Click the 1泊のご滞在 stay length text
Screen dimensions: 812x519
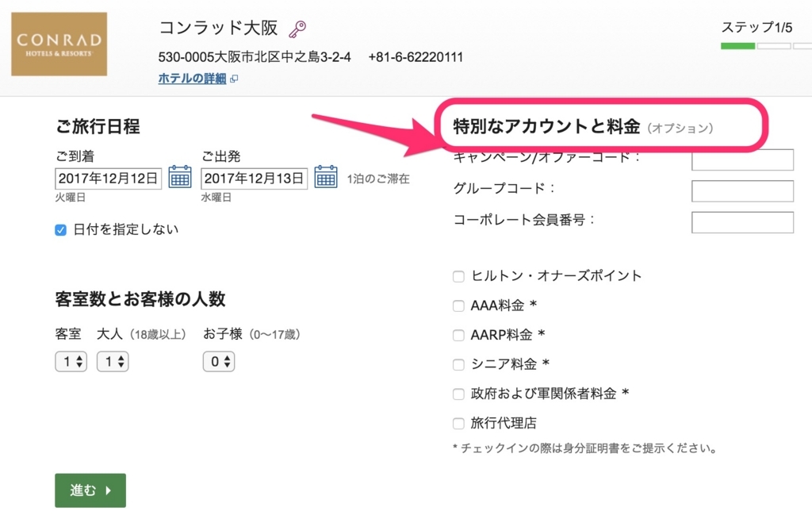pyautogui.click(x=378, y=179)
